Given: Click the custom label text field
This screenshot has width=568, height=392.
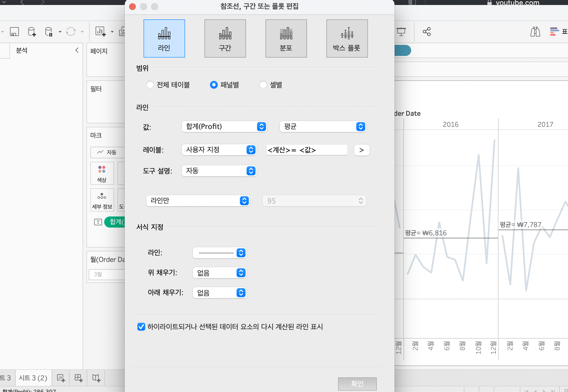Looking at the screenshot, I should click(306, 150).
